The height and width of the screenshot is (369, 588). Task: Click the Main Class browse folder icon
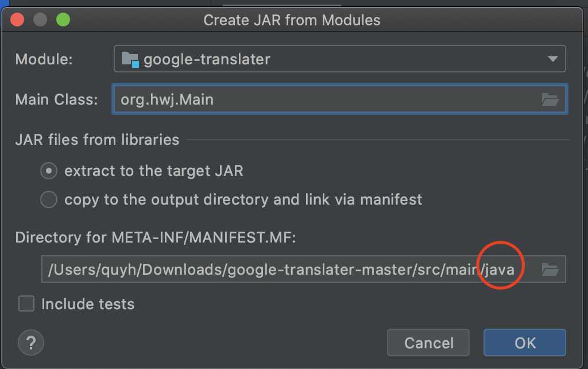[x=550, y=99]
